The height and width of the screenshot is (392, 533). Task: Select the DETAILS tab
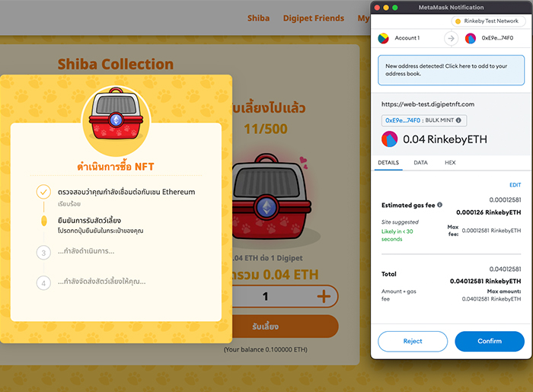[x=388, y=162]
